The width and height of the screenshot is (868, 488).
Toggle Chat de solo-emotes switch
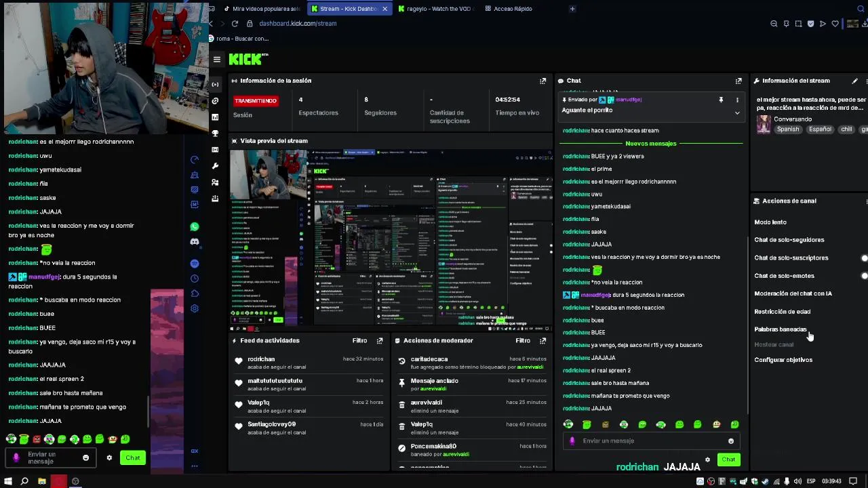pos(864,276)
